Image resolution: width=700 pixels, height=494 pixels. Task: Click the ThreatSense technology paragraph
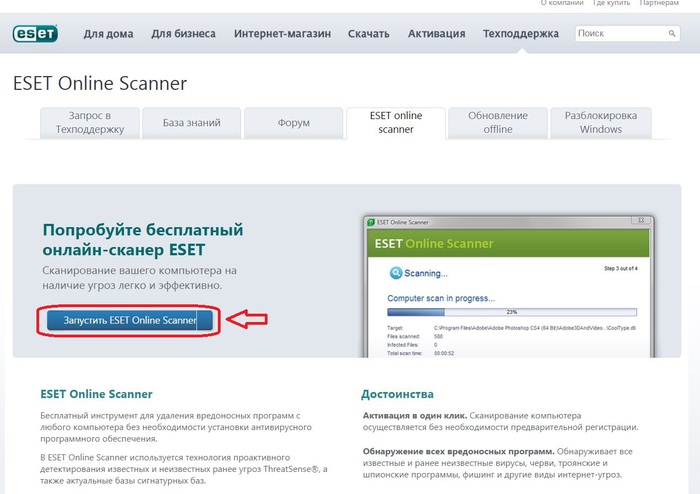184,469
